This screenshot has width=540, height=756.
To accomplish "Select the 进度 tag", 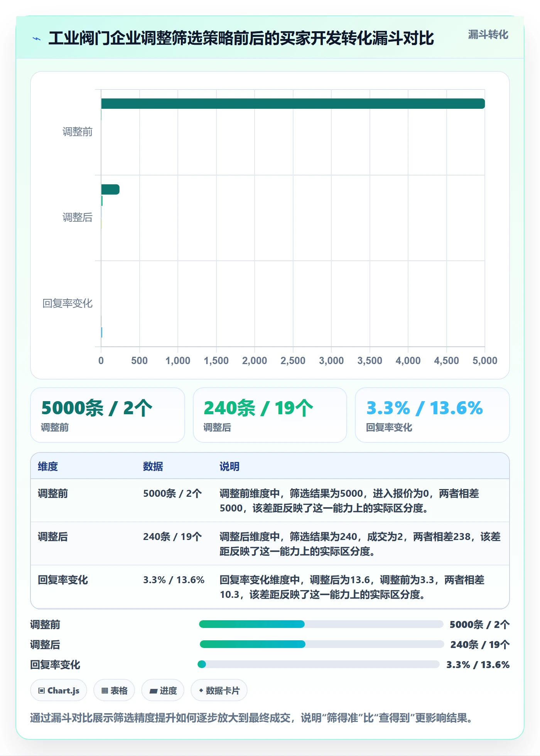I will tap(163, 690).
